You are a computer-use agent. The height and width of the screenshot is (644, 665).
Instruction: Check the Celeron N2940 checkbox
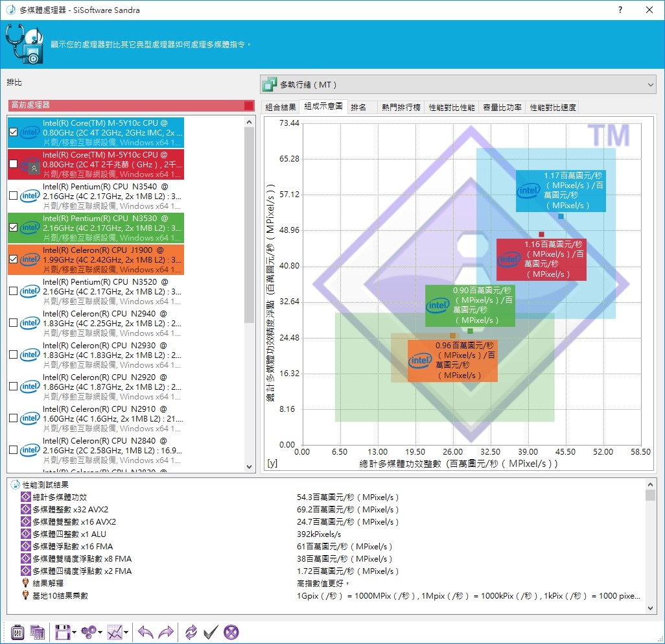click(13, 323)
